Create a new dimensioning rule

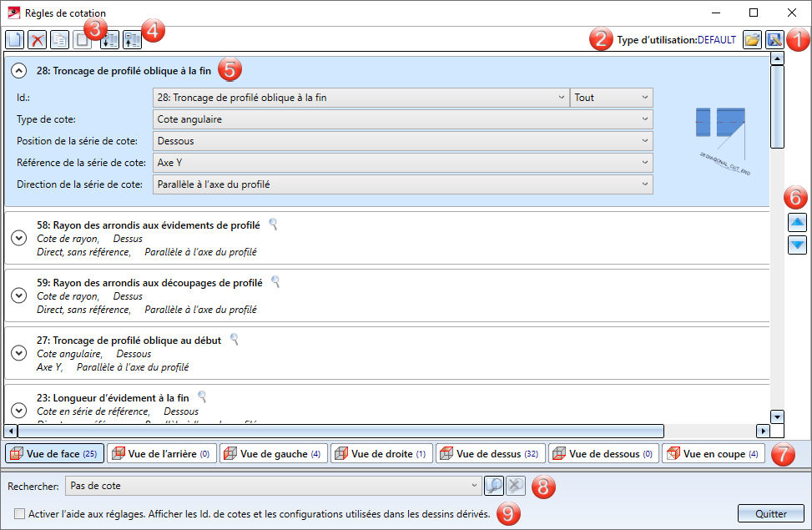pos(14,39)
